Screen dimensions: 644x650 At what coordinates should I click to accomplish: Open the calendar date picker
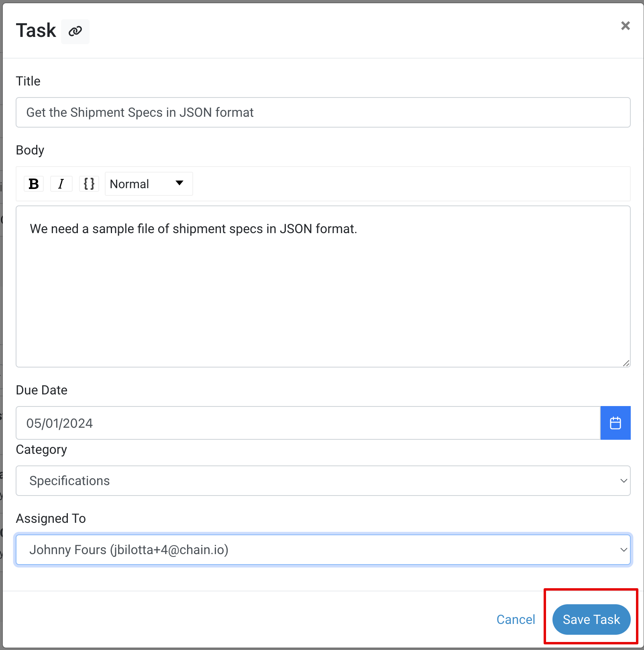coord(615,423)
